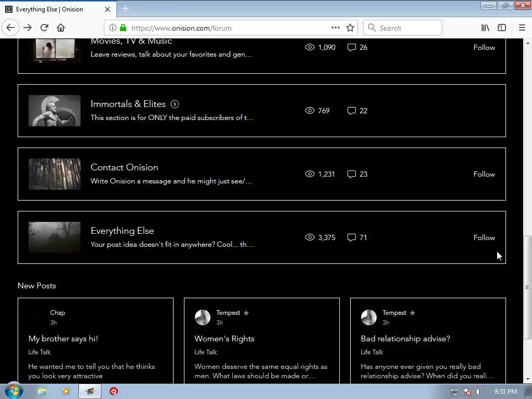Click Tempest's star badge on Bad relationship post
Image resolution: width=532 pixels, height=399 pixels.
(x=413, y=313)
